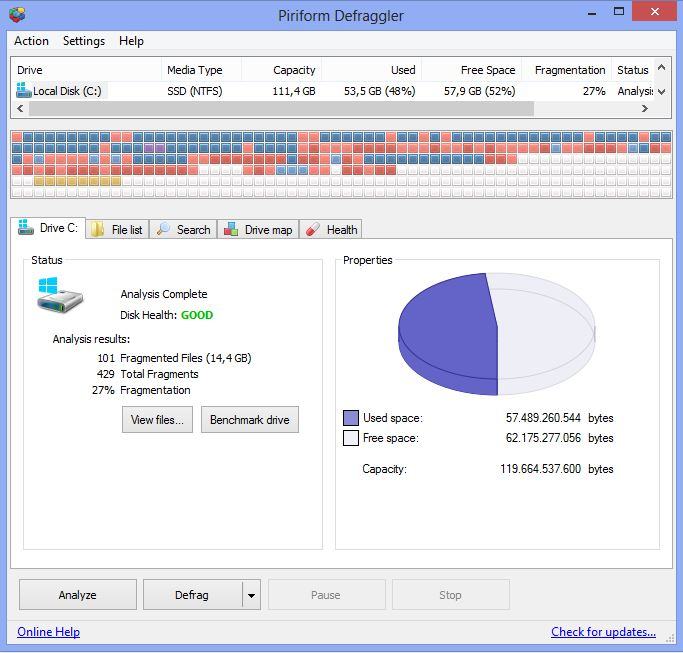Click the used portion of pie chart
Image resolution: width=683 pixels, height=653 pixels.
(x=446, y=335)
